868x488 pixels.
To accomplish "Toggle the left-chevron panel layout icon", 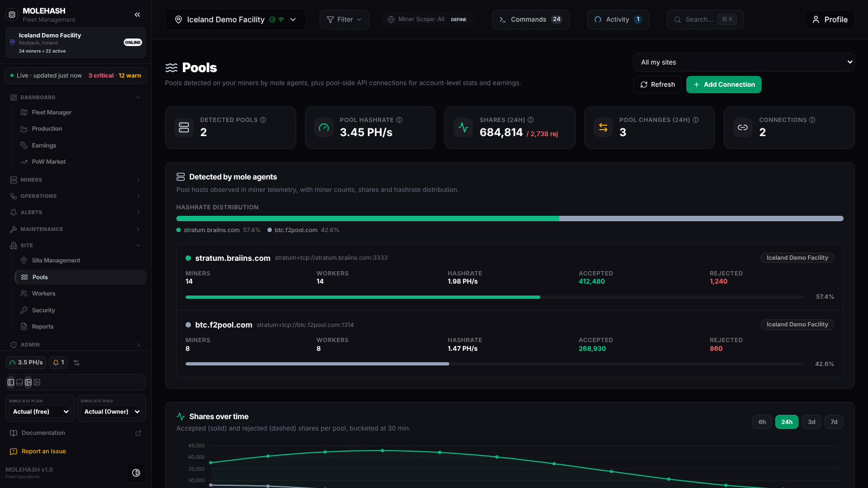I will [37, 382].
